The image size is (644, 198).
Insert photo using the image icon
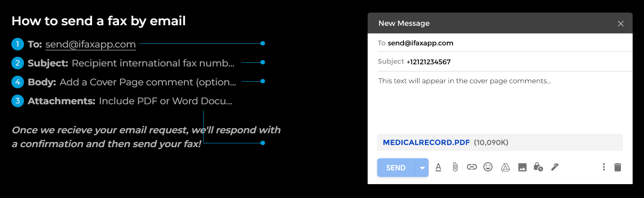click(x=522, y=167)
